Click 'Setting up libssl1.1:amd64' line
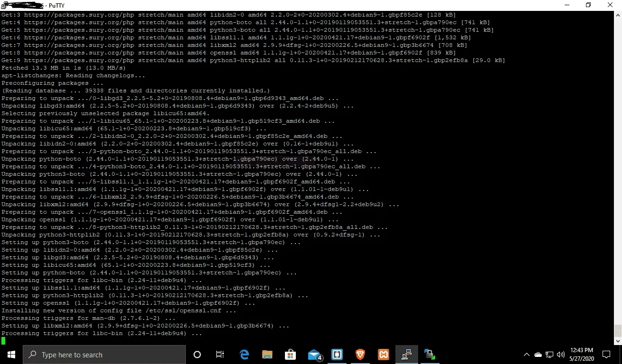 pyautogui.click(x=144, y=288)
